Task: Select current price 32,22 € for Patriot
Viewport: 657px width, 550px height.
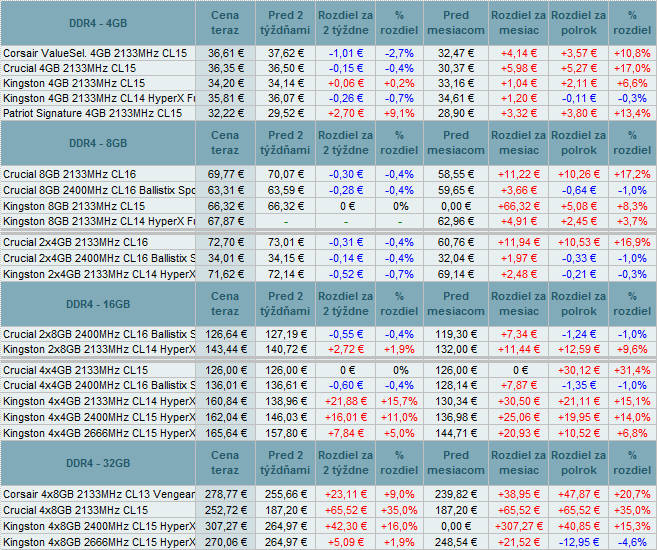Action: (x=225, y=114)
